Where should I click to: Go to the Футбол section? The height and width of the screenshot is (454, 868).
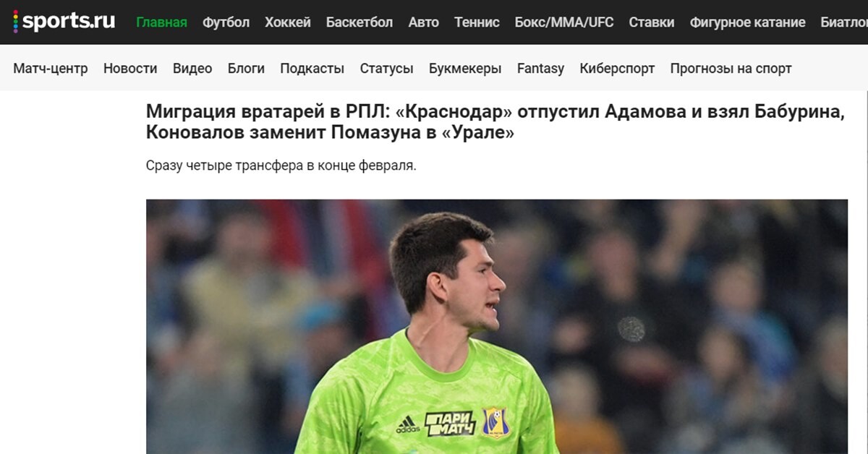pyautogui.click(x=226, y=22)
